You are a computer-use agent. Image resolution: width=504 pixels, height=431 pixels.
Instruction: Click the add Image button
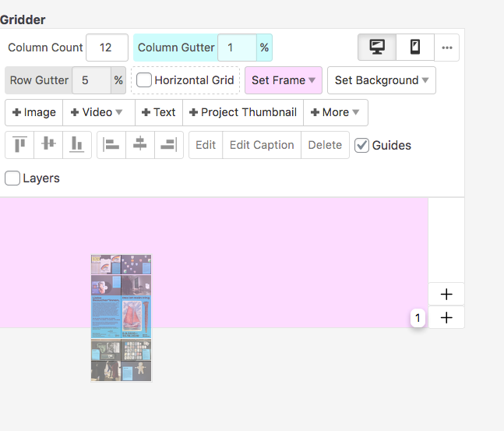point(34,112)
